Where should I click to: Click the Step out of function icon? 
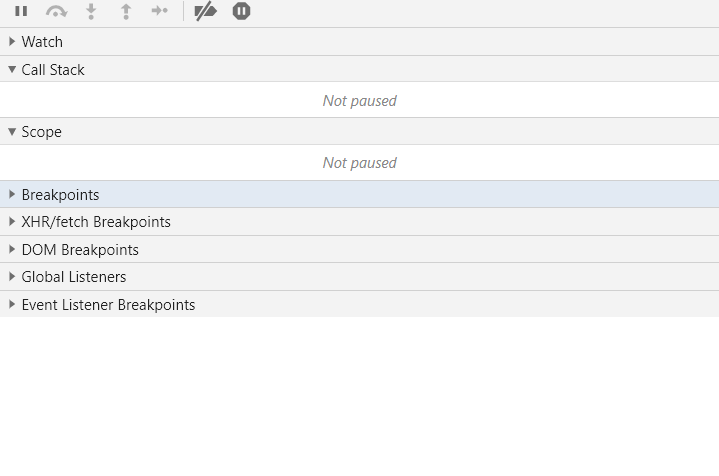coord(125,12)
